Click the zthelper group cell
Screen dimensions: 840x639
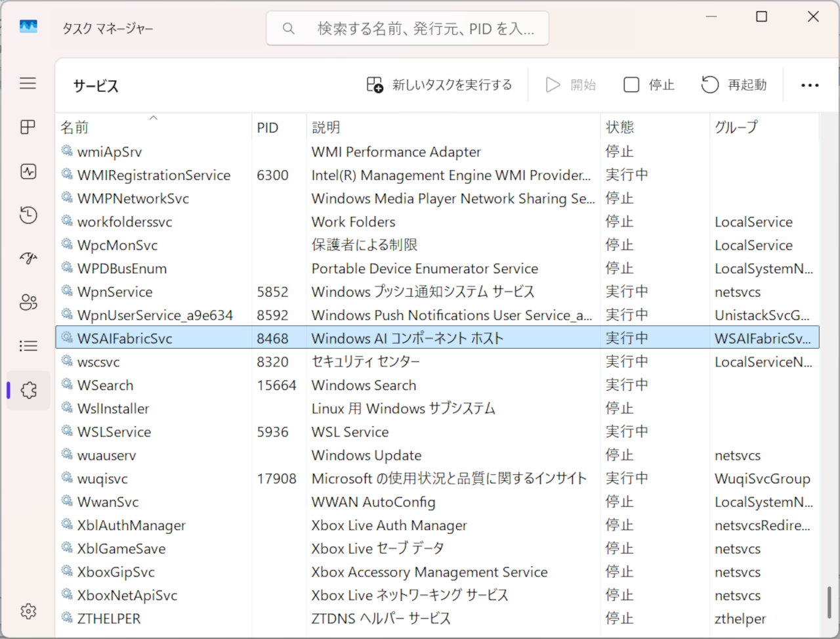(x=740, y=619)
